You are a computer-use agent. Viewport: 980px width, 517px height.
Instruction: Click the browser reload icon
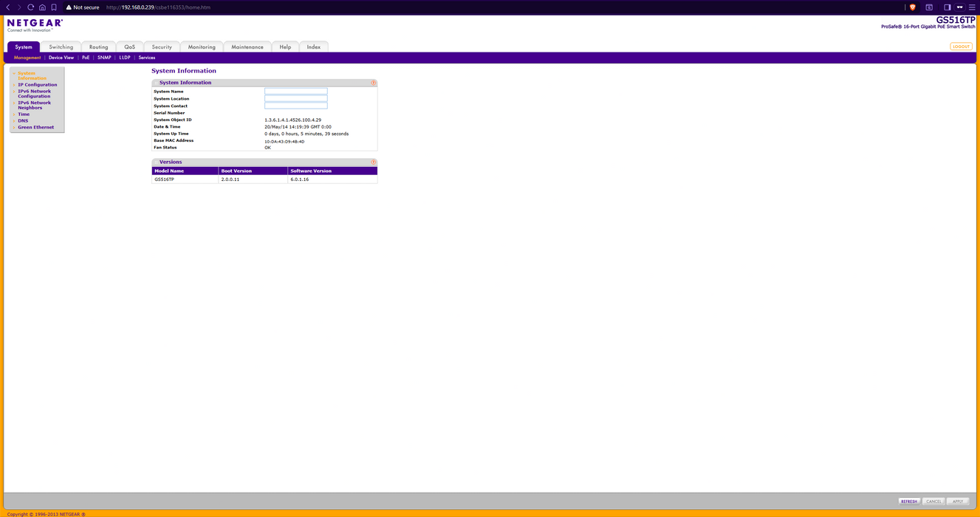point(31,7)
